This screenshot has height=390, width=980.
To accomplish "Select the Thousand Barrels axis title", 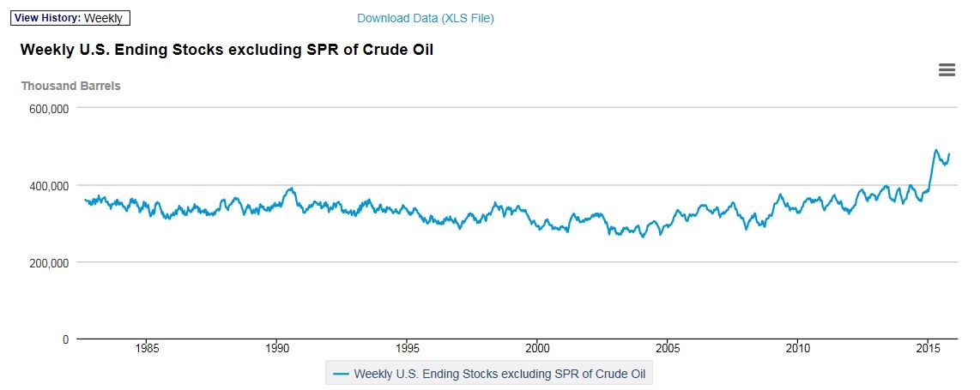I will tap(70, 86).
